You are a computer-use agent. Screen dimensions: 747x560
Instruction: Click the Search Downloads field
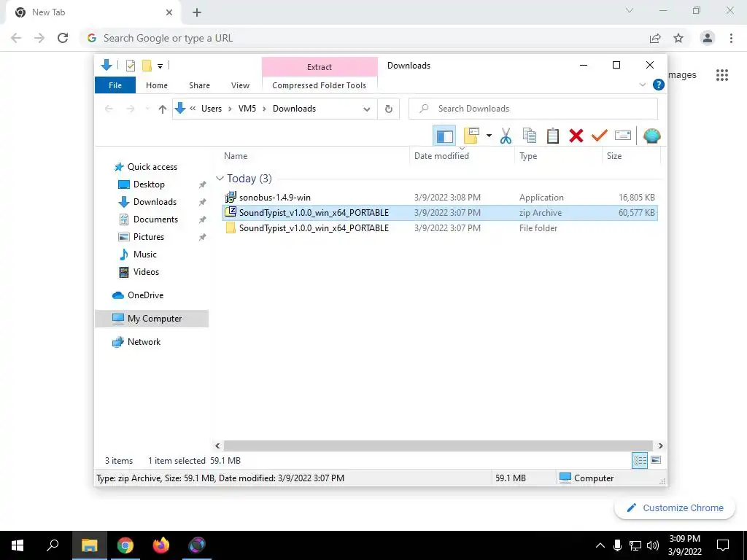[x=533, y=109]
